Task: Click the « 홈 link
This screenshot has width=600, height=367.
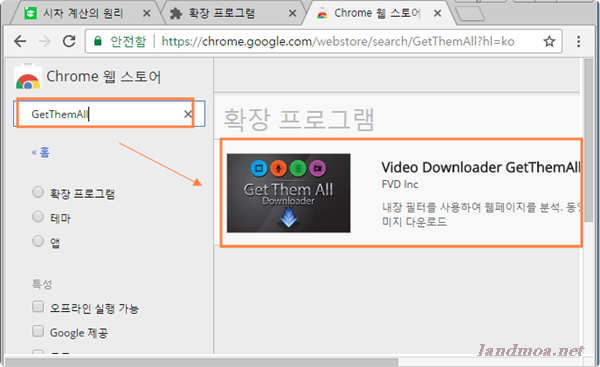Action: click(41, 153)
